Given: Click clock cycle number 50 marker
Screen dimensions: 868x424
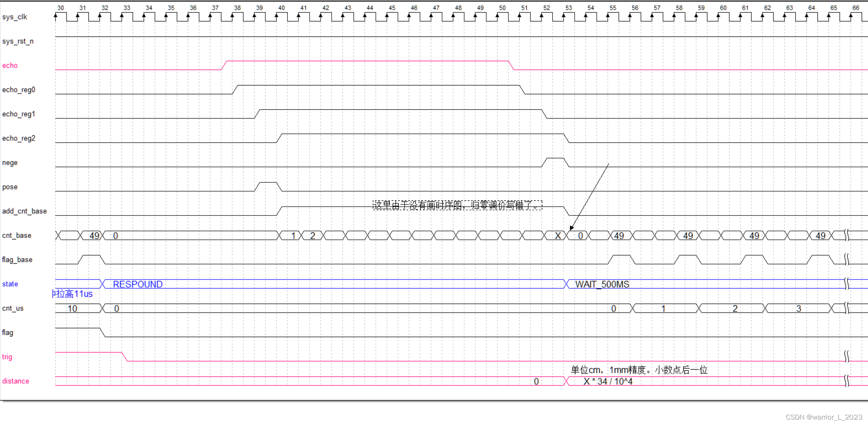Looking at the screenshot, I should tap(502, 8).
